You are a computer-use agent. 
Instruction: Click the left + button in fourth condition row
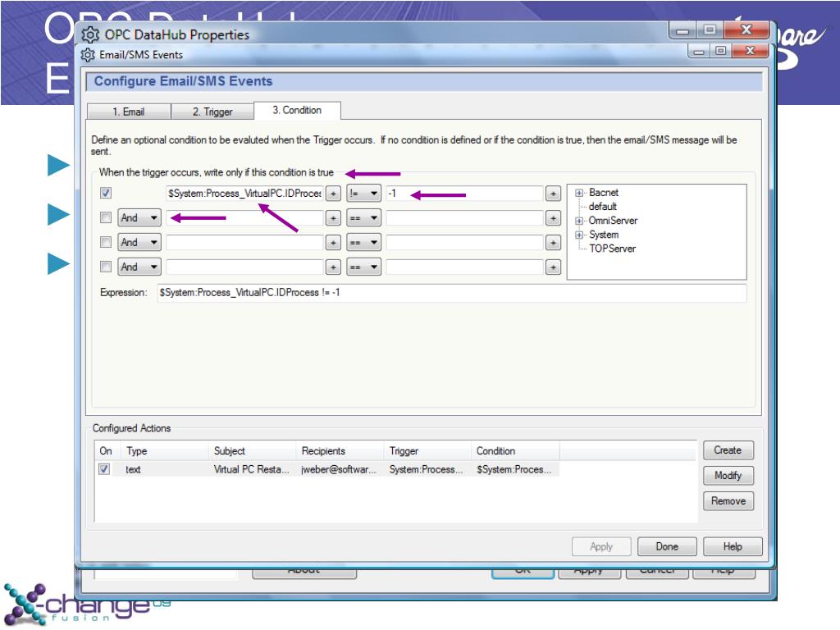coord(333,267)
